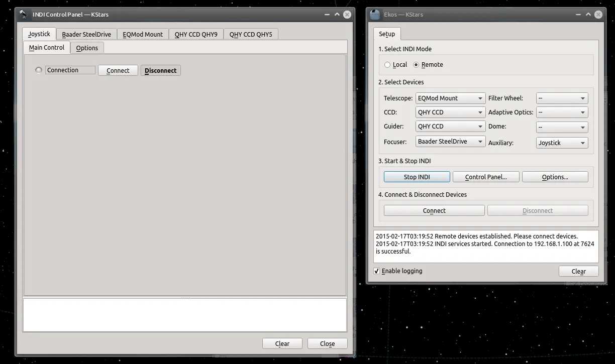Select the Remote INDI mode radio button

[416, 65]
